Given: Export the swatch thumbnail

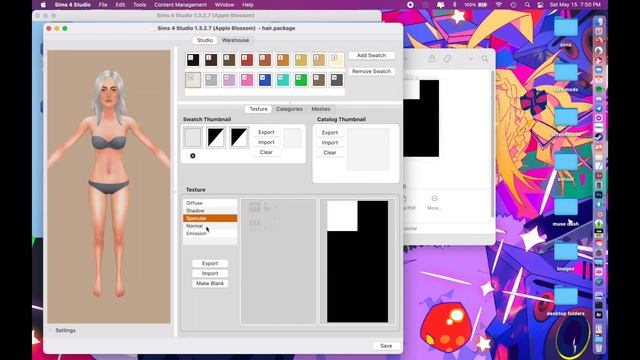Looking at the screenshot, I should coord(266,132).
